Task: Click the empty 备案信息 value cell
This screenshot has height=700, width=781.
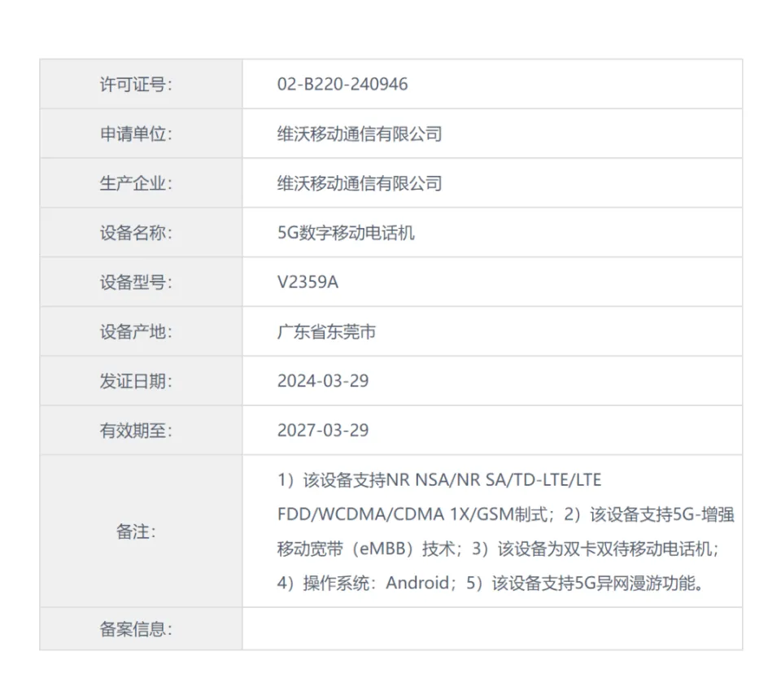Action: coord(491,629)
